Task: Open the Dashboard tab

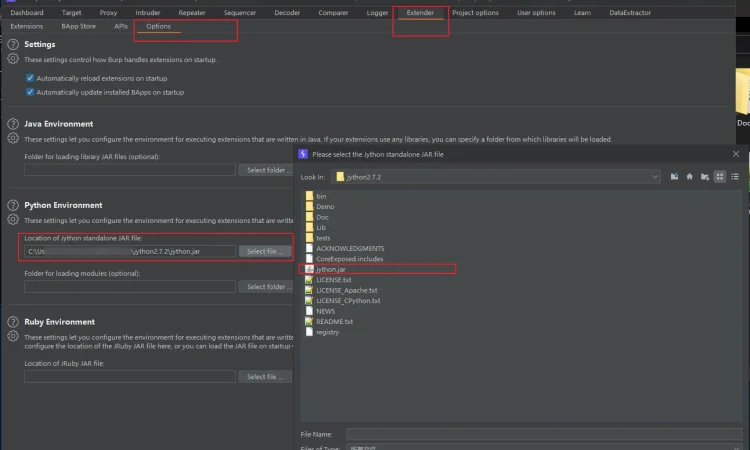Action: (x=27, y=13)
